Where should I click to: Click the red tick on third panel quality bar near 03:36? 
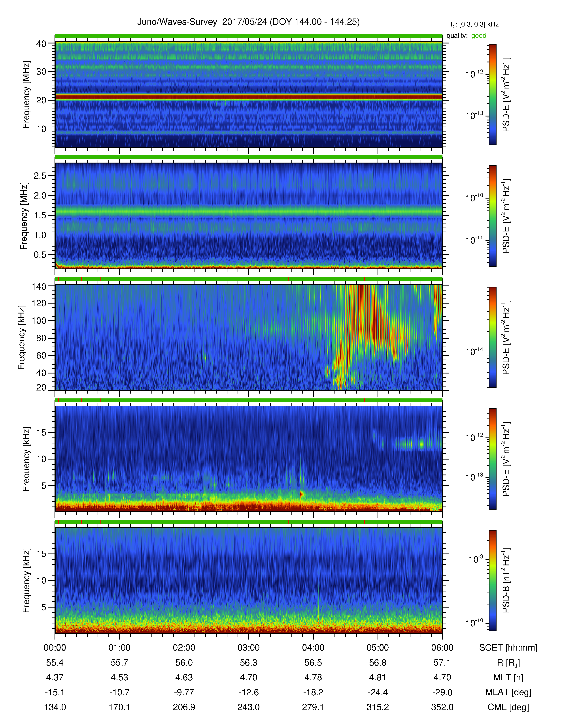click(x=288, y=279)
